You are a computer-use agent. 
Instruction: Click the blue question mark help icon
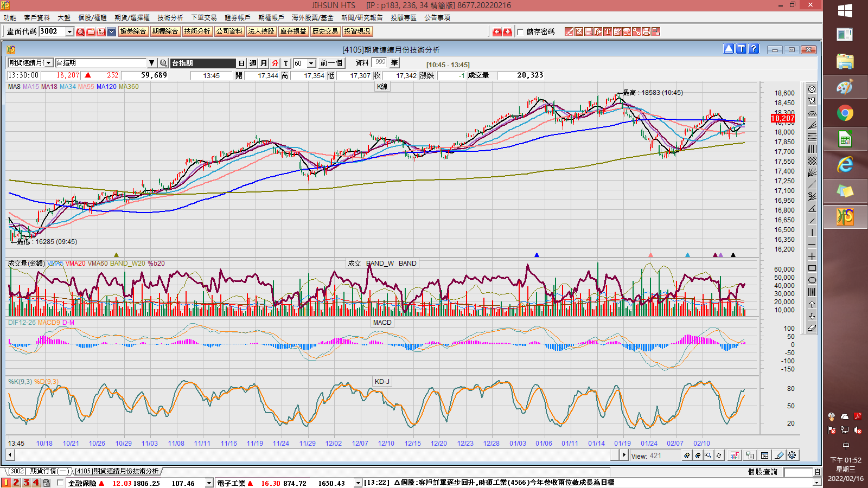(x=754, y=49)
